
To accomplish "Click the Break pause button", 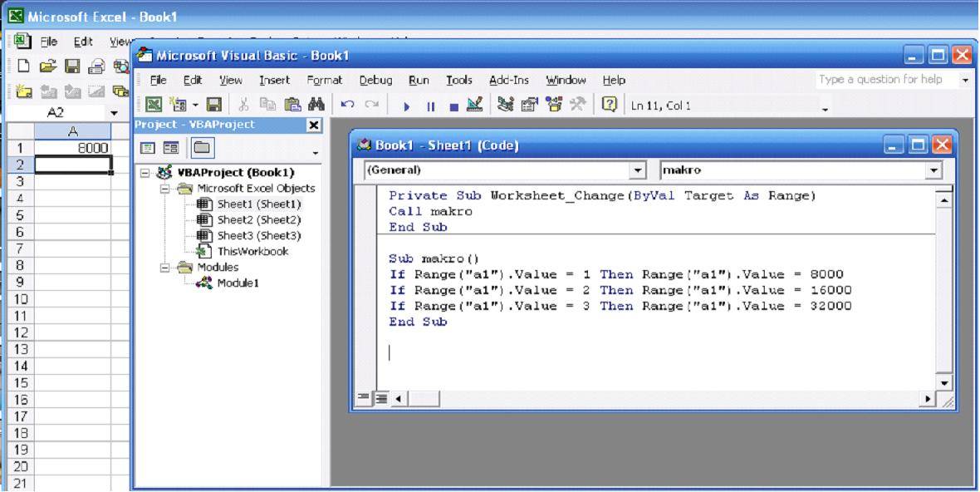I will (x=431, y=106).
